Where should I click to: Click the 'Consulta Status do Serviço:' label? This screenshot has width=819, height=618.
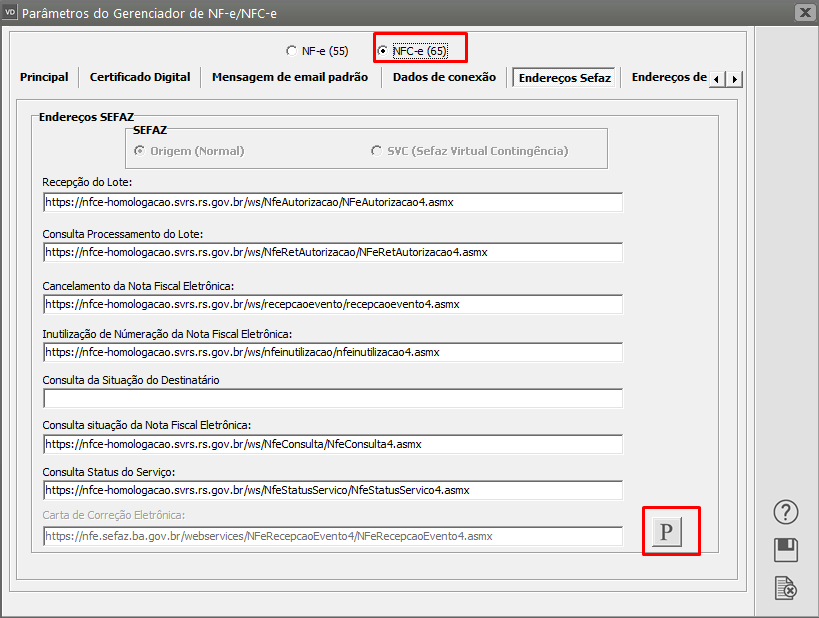pos(109,472)
